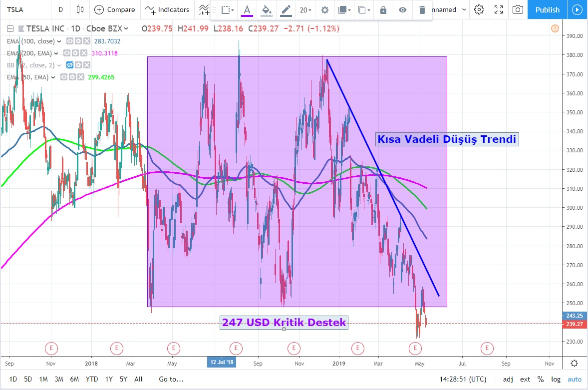The height and width of the screenshot is (390, 588).
Task: Open the time axis settings gear
Action: [574, 363]
